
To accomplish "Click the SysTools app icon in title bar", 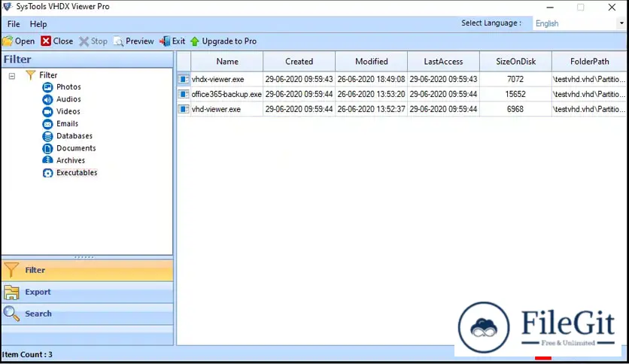I will click(8, 7).
